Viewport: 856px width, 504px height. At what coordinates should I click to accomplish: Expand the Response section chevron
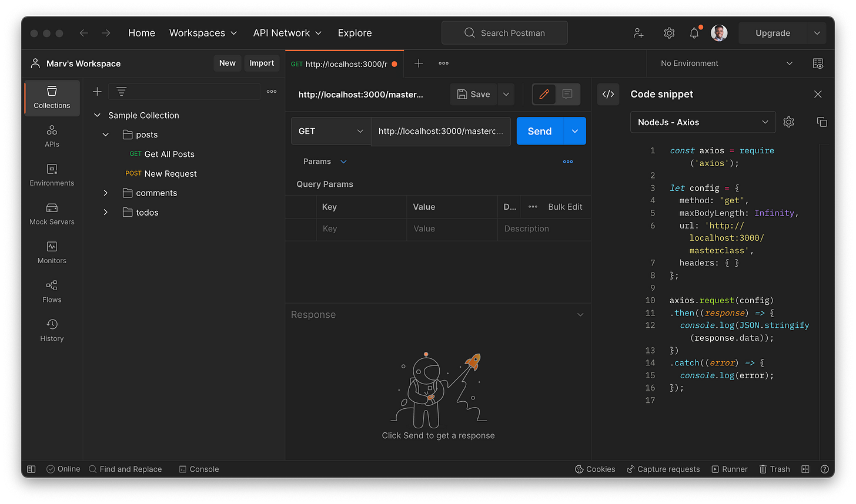tap(580, 315)
